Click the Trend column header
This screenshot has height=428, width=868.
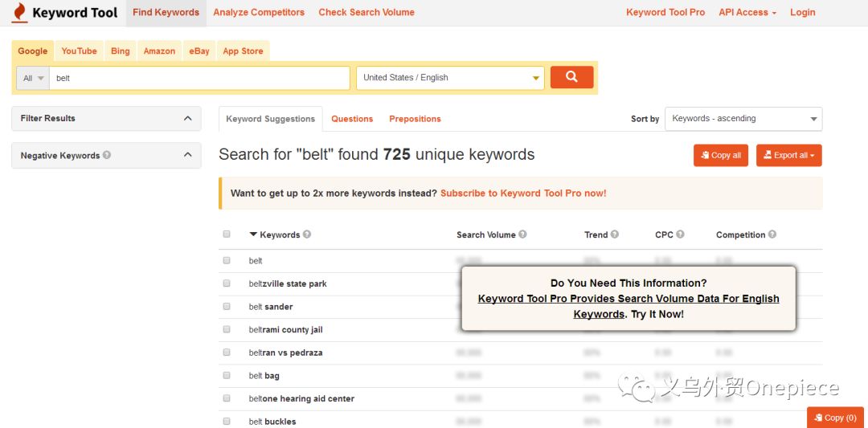596,234
